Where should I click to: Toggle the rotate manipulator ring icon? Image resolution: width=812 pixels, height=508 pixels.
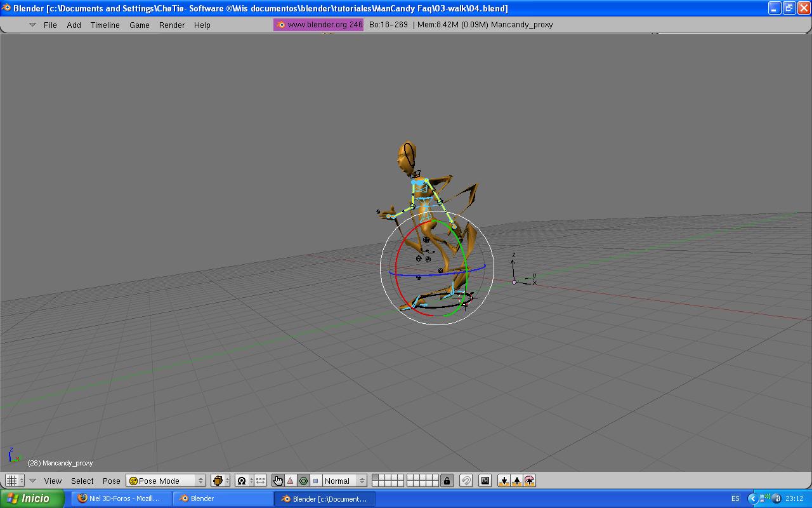pyautogui.click(x=303, y=481)
